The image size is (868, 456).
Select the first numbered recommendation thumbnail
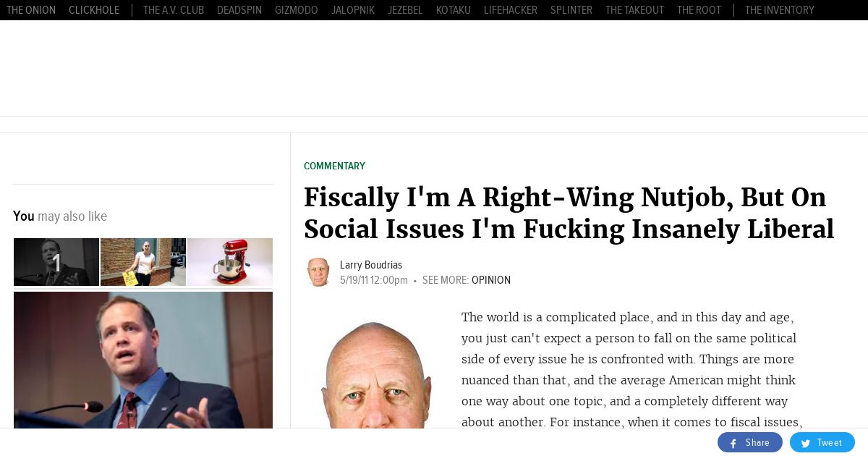(x=56, y=262)
